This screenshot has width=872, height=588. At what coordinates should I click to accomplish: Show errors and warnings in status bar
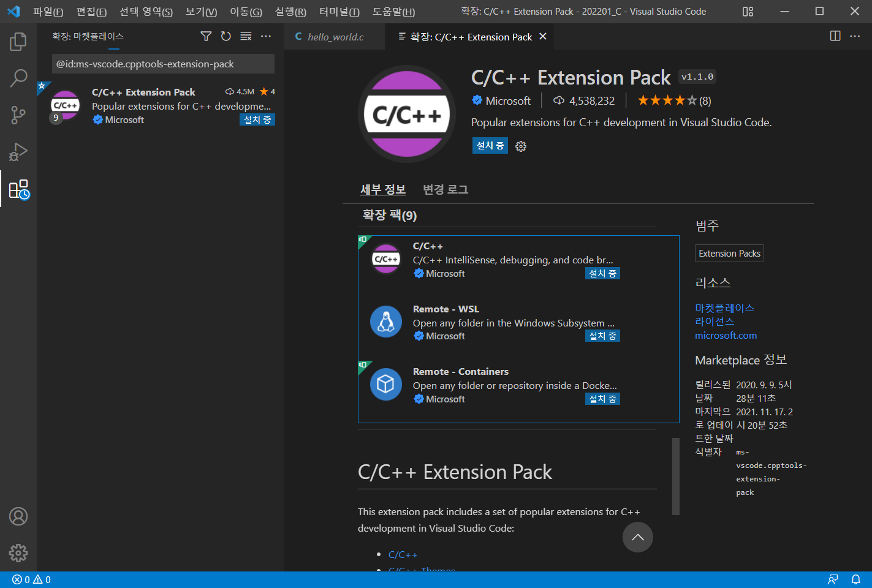point(31,579)
